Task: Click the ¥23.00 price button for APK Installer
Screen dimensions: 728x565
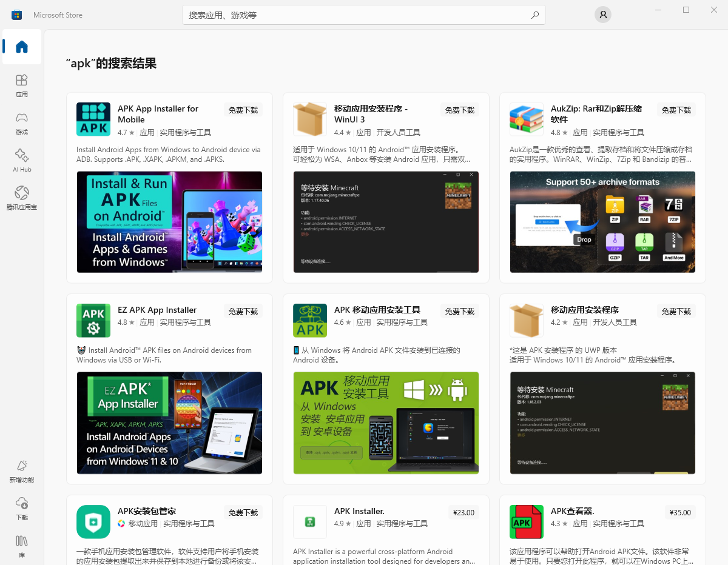Action: [463, 512]
